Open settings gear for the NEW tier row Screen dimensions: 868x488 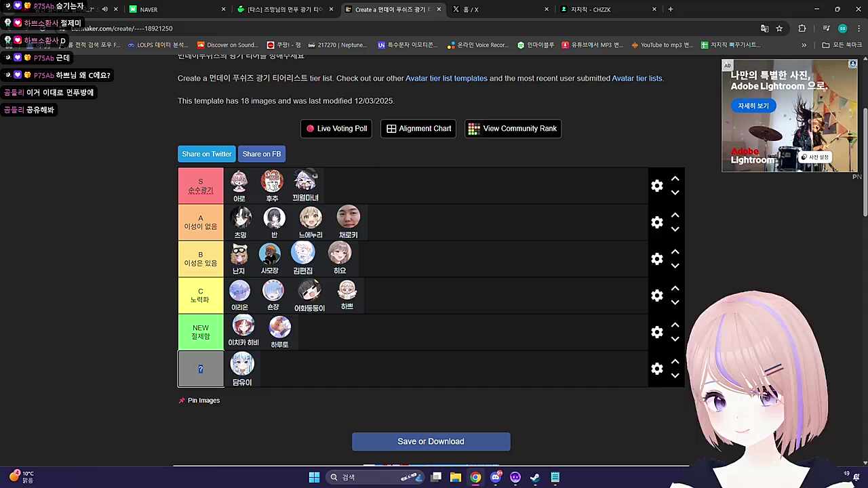coord(656,332)
